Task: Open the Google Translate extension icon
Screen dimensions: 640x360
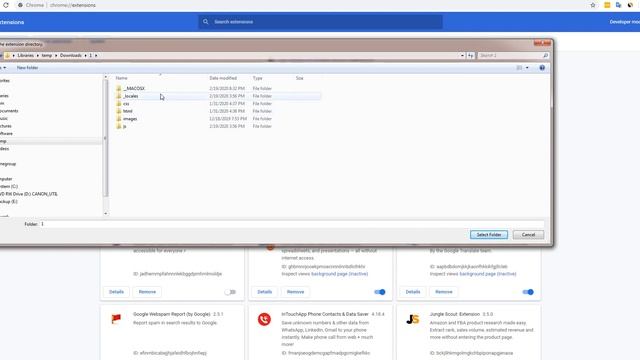Action: [x=618, y=5]
